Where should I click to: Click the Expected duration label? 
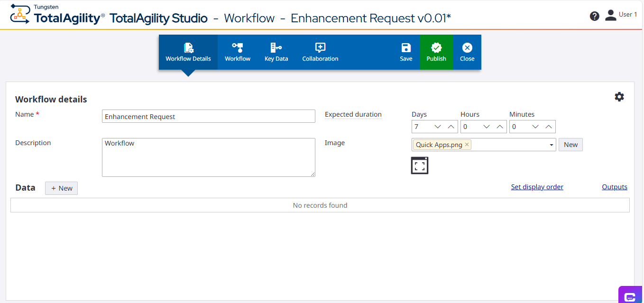point(353,114)
